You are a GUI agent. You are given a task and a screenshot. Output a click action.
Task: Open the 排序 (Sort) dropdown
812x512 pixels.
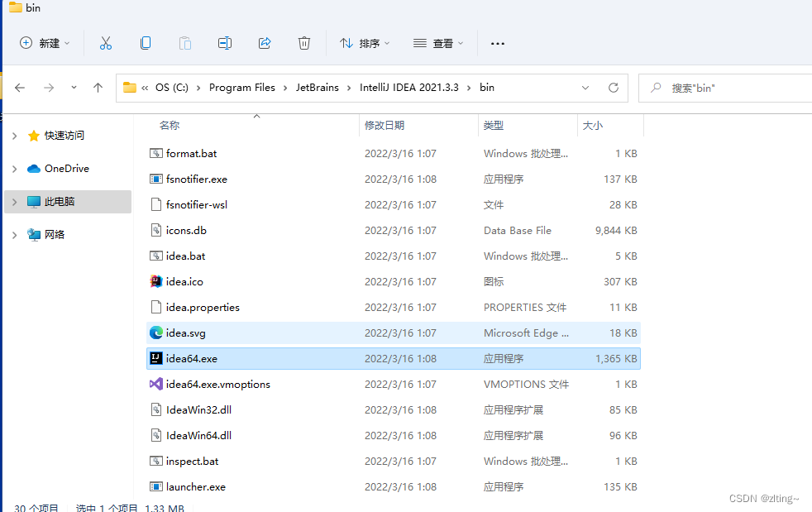(x=365, y=43)
